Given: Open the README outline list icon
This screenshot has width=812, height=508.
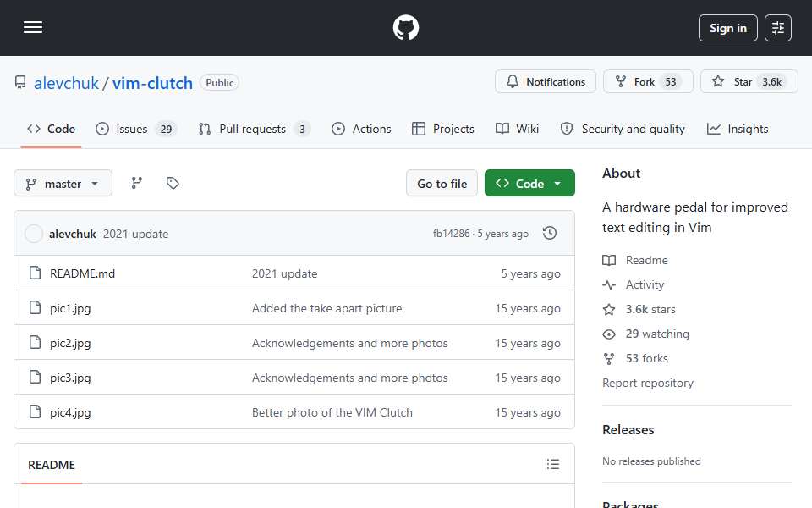Looking at the screenshot, I should pos(552,464).
